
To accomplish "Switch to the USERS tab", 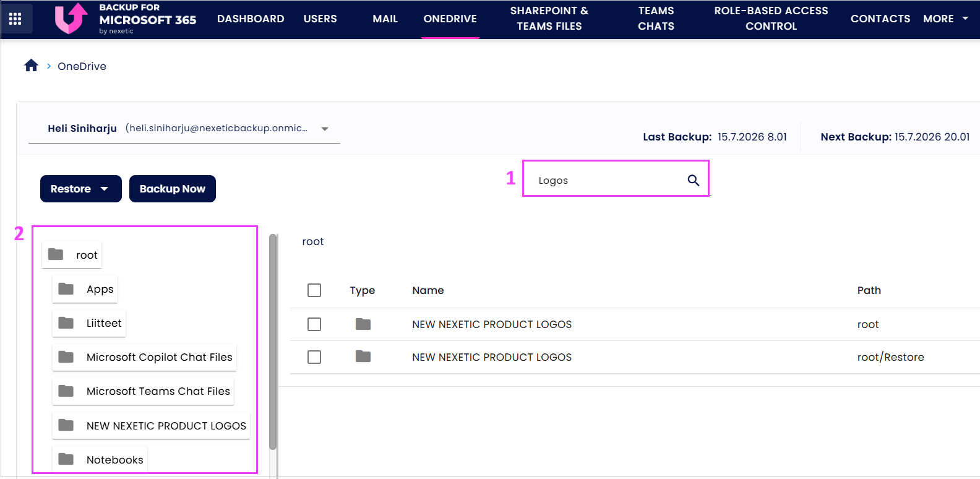I will tap(320, 19).
